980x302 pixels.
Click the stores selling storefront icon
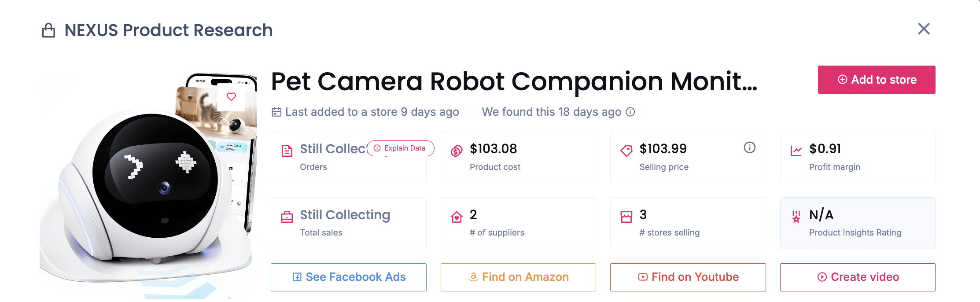[626, 217]
